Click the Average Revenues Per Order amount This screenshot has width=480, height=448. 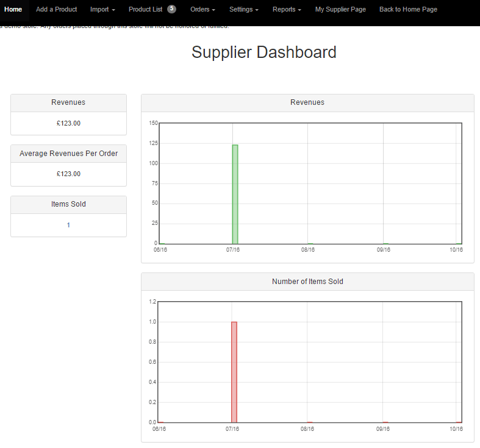68,174
